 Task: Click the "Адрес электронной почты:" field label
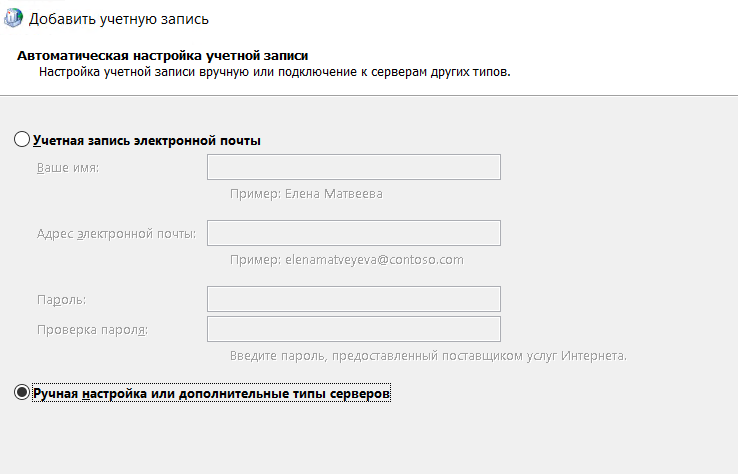click(x=116, y=234)
